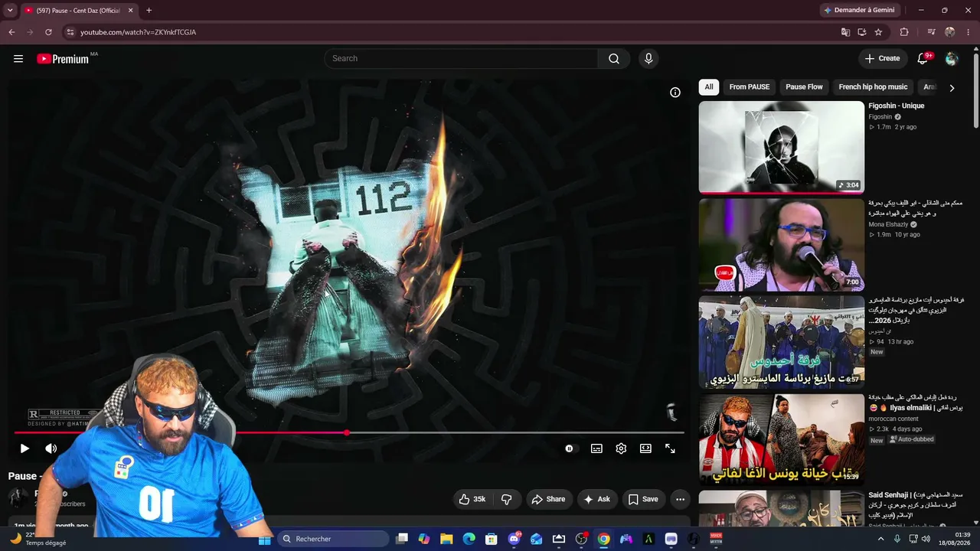
Task: Bookmark this page with the star
Action: tap(878, 32)
